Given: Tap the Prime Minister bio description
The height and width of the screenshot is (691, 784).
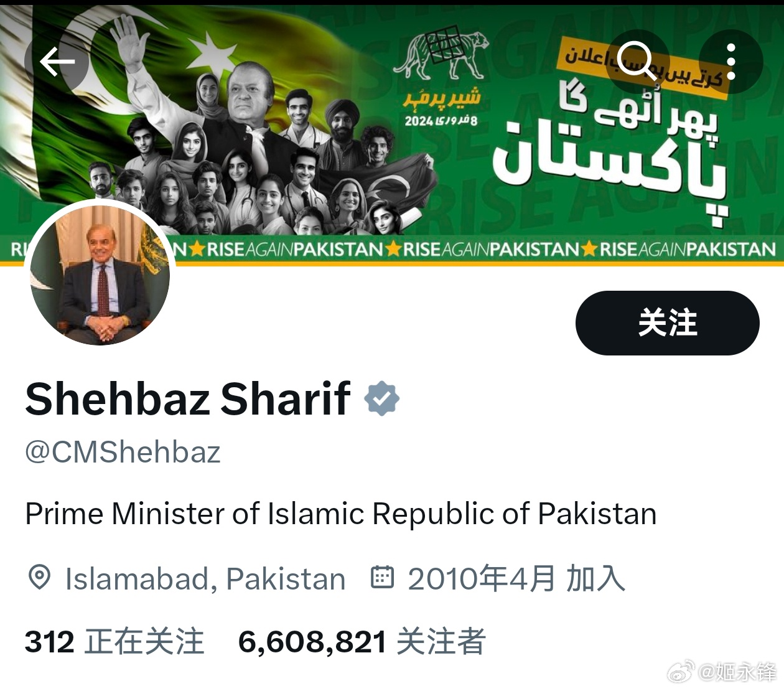Looking at the screenshot, I should tap(341, 514).
